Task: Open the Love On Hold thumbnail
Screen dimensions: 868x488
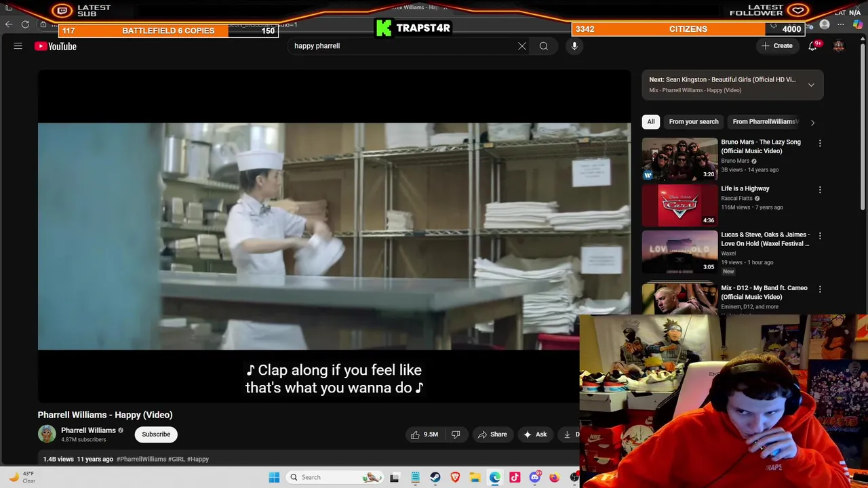Action: (x=679, y=251)
